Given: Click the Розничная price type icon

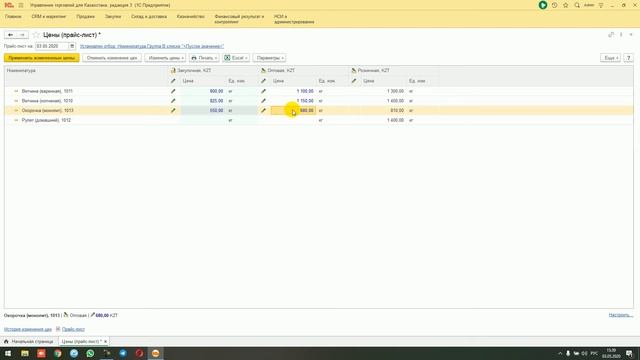Looking at the screenshot, I should pyautogui.click(x=354, y=71).
